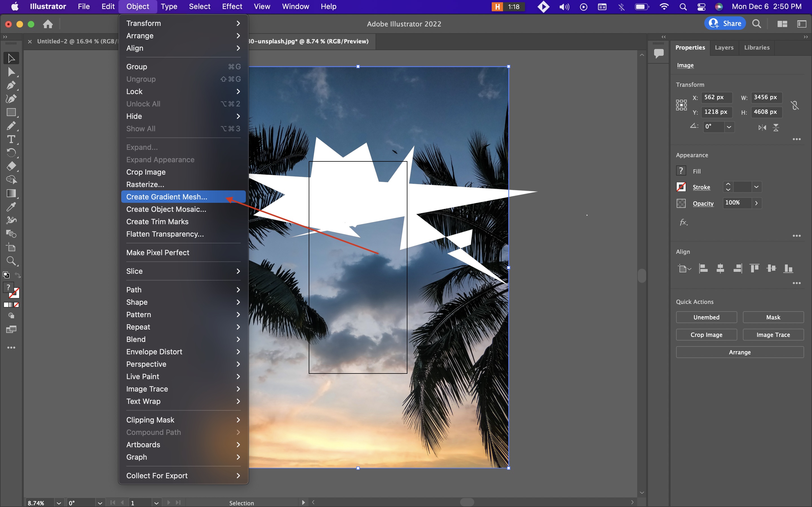
Task: Open the Object menu
Action: [x=137, y=6]
